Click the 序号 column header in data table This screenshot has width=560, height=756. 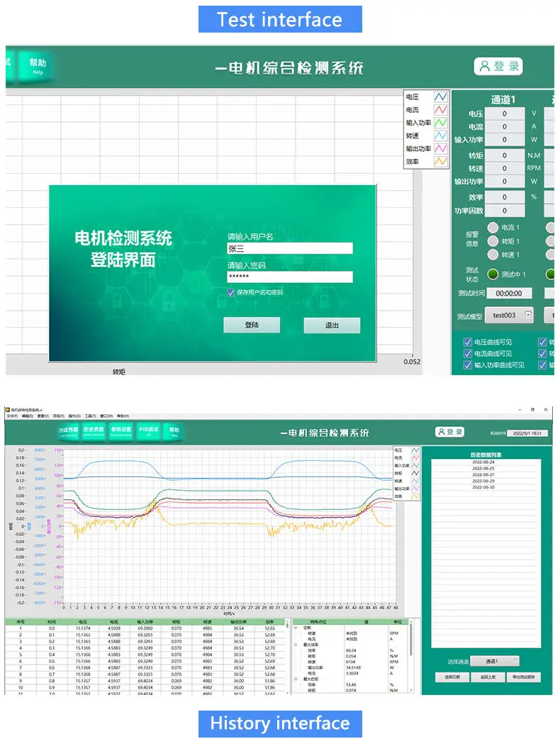point(21,622)
